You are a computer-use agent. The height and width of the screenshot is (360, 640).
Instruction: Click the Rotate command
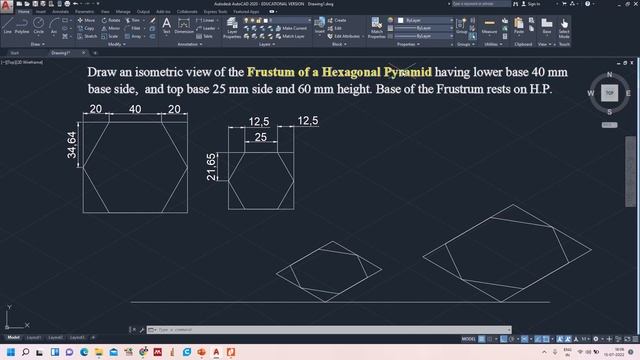pyautogui.click(x=111, y=20)
